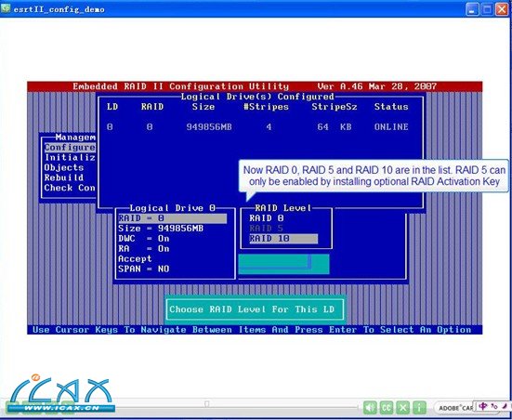Choose Accept in Logical Drive 0 panel
The image size is (512, 420).
click(135, 258)
